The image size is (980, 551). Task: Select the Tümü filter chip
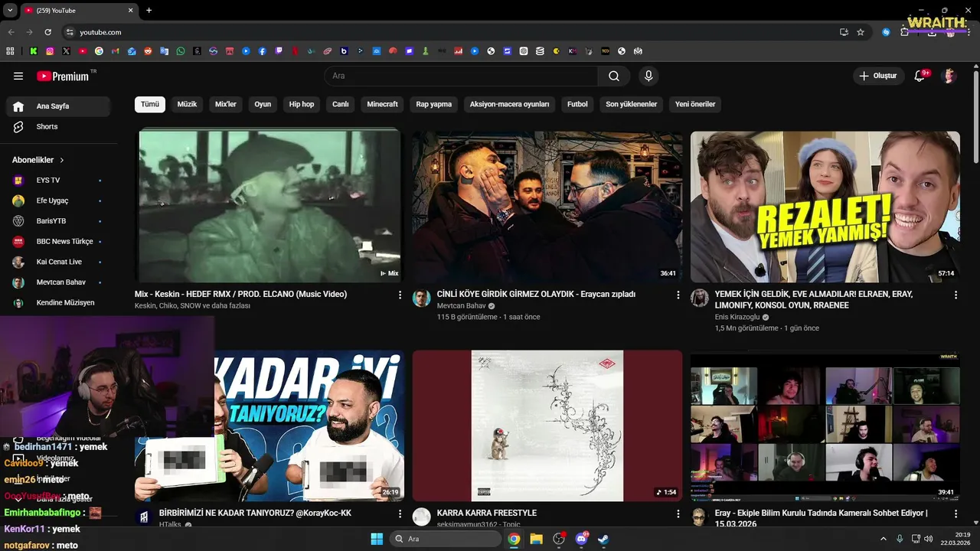click(150, 104)
